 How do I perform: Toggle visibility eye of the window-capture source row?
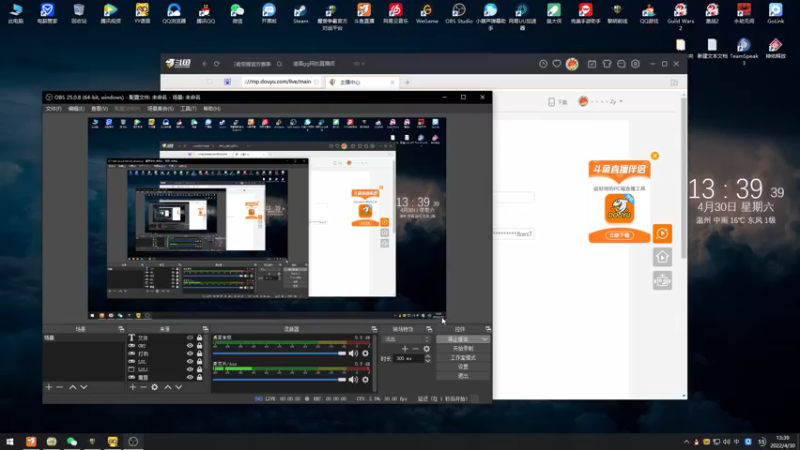tap(190, 369)
